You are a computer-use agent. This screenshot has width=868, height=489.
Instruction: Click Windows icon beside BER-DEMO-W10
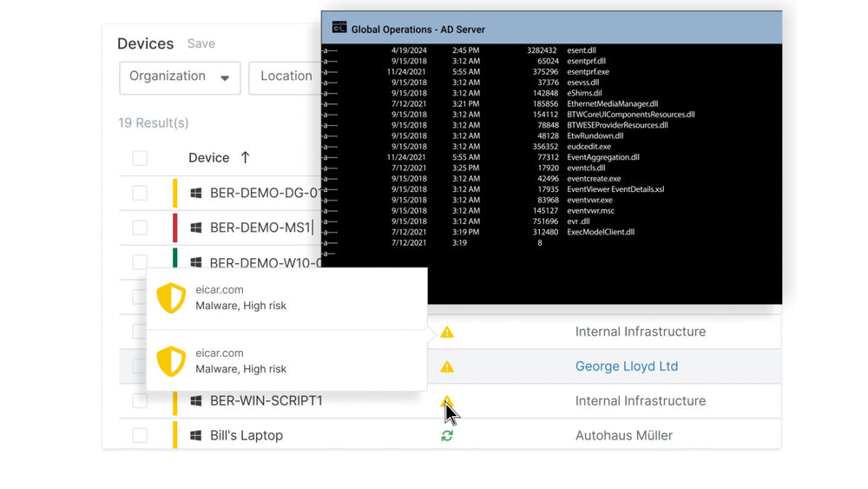tap(196, 262)
